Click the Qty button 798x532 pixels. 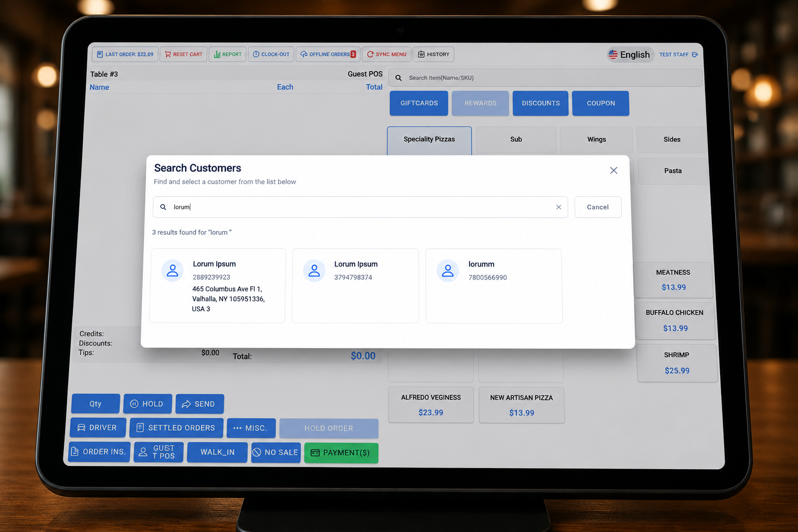click(x=96, y=404)
